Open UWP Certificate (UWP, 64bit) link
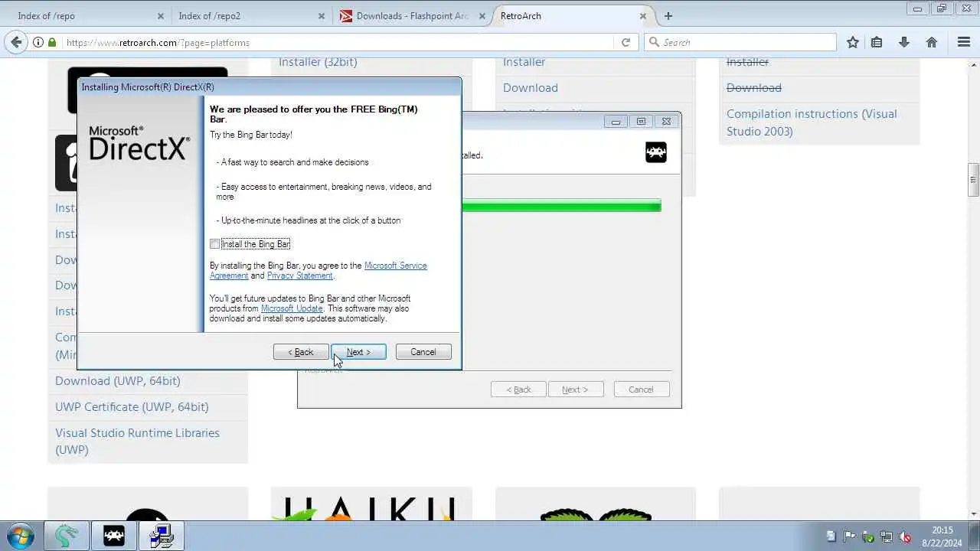This screenshot has width=980, height=551. coord(132,407)
